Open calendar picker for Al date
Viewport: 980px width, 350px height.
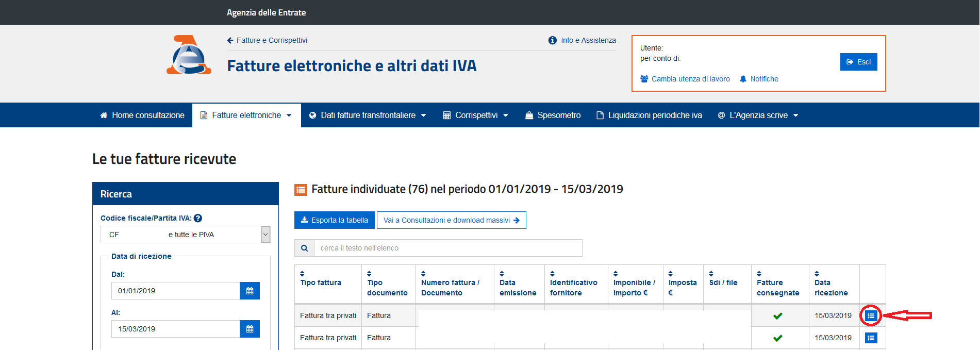click(x=250, y=329)
